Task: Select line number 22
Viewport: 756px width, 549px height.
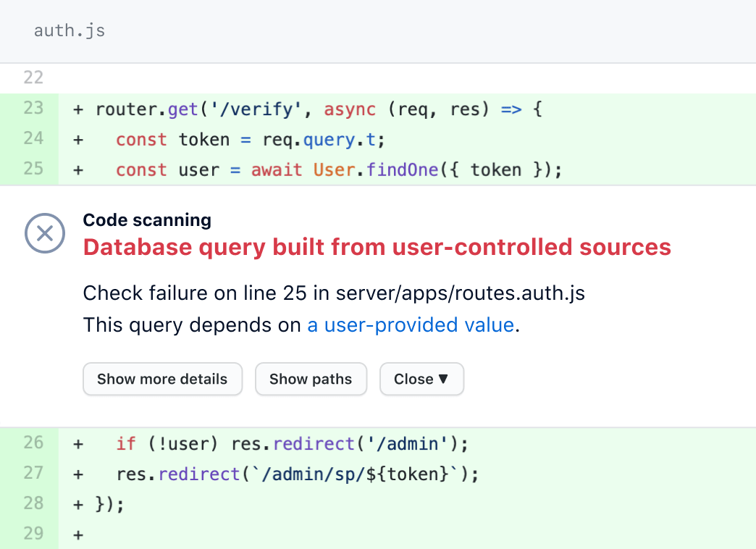Action: tap(33, 77)
